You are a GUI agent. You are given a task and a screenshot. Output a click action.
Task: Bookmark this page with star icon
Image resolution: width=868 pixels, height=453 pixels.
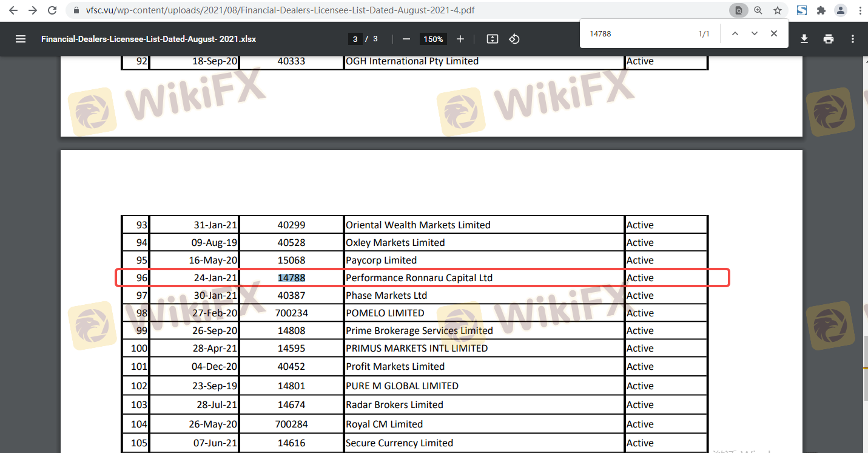tap(778, 10)
